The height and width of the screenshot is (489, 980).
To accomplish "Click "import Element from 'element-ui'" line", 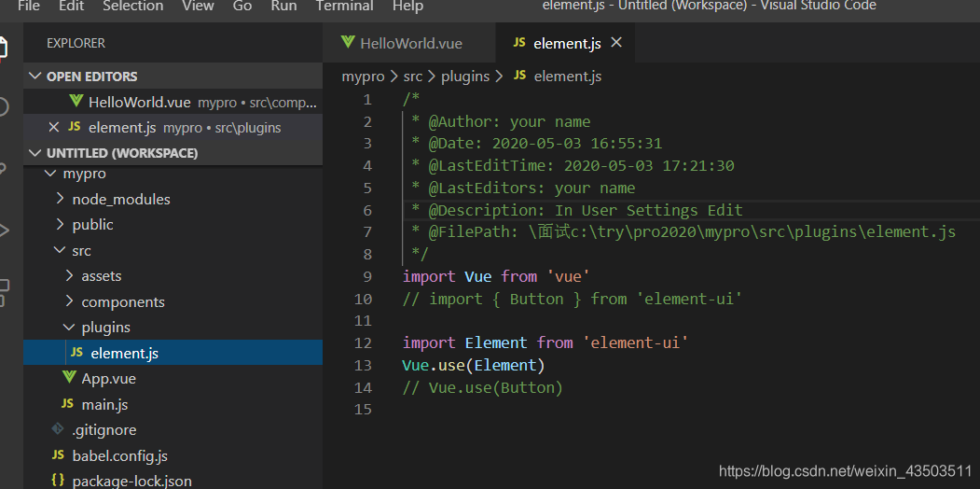I will (545, 342).
